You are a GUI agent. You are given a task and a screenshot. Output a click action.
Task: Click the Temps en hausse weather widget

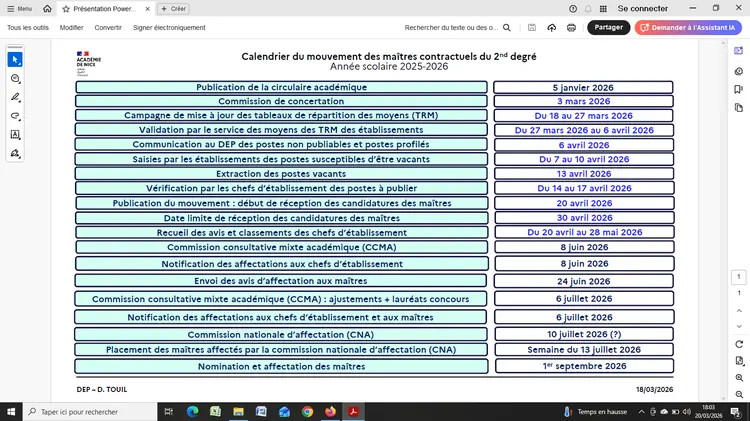click(596, 411)
